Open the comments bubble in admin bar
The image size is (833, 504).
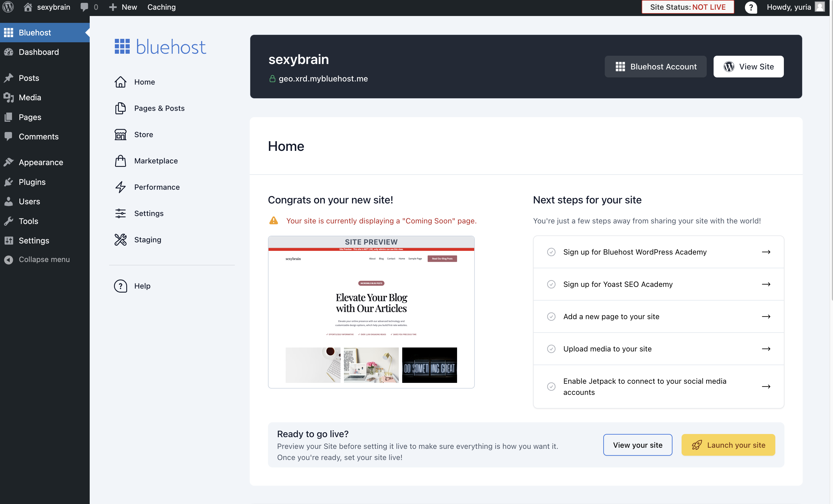(x=89, y=7)
